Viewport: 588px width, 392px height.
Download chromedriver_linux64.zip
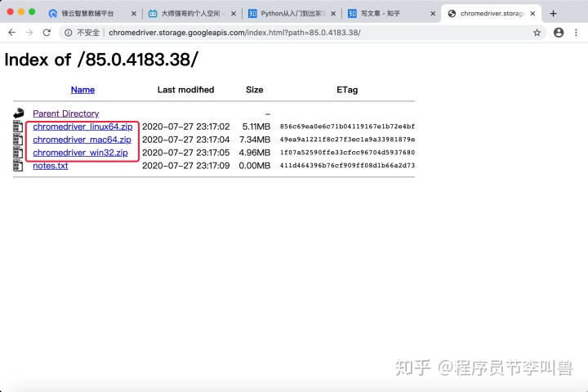pyautogui.click(x=82, y=127)
